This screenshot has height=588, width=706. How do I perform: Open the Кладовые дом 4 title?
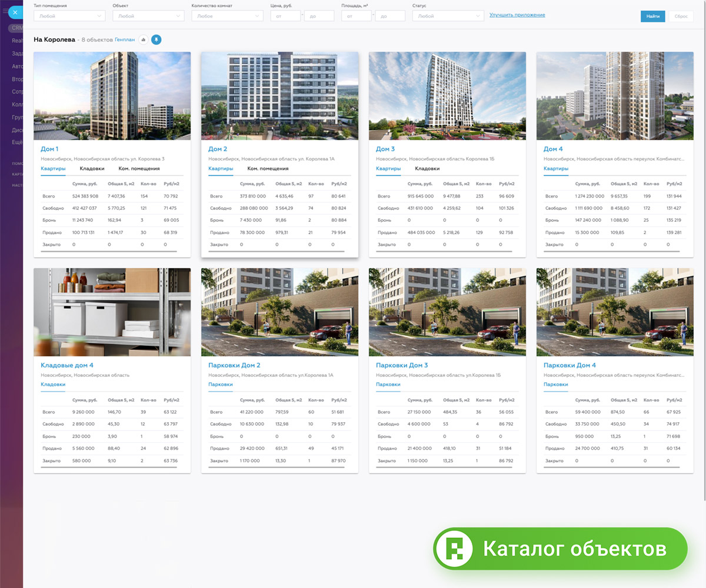coord(67,365)
